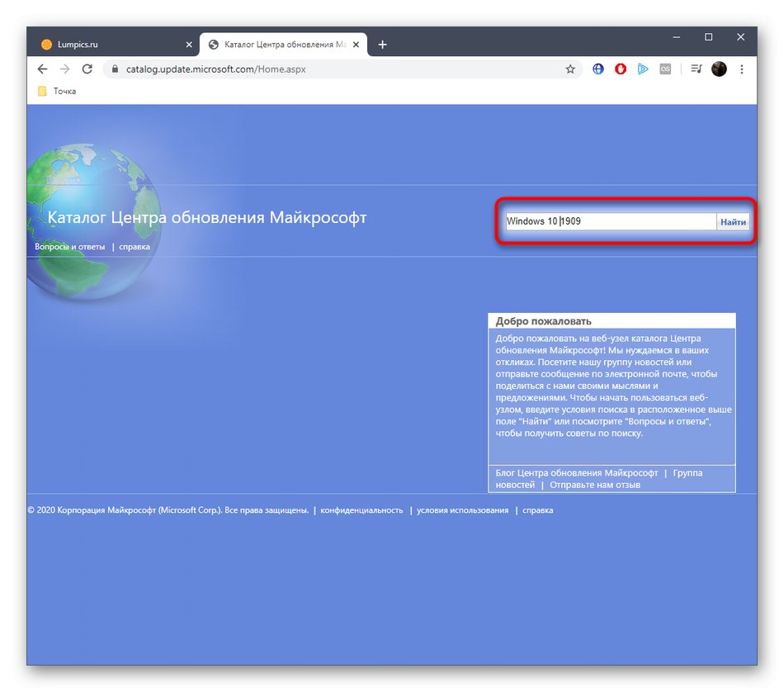Viewport: 784px width, 692px height.
Task: Open Блог Центра обновления Майкрософт link
Action: (577, 473)
